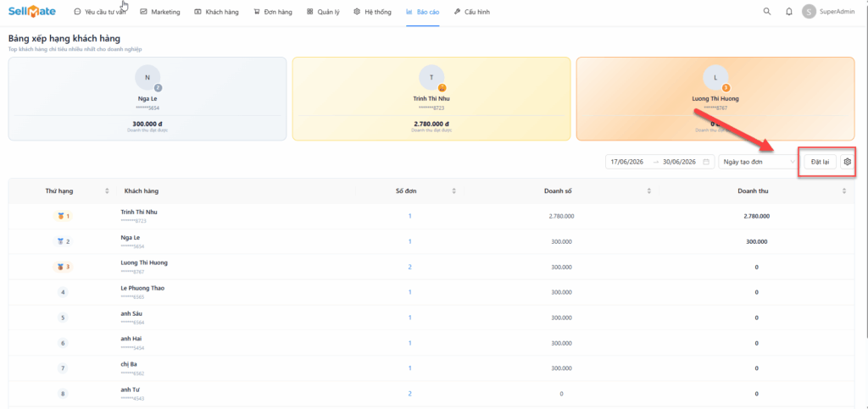Click the rank 1 gold medal badge
This screenshot has height=409, width=868.
pyautogui.click(x=63, y=216)
